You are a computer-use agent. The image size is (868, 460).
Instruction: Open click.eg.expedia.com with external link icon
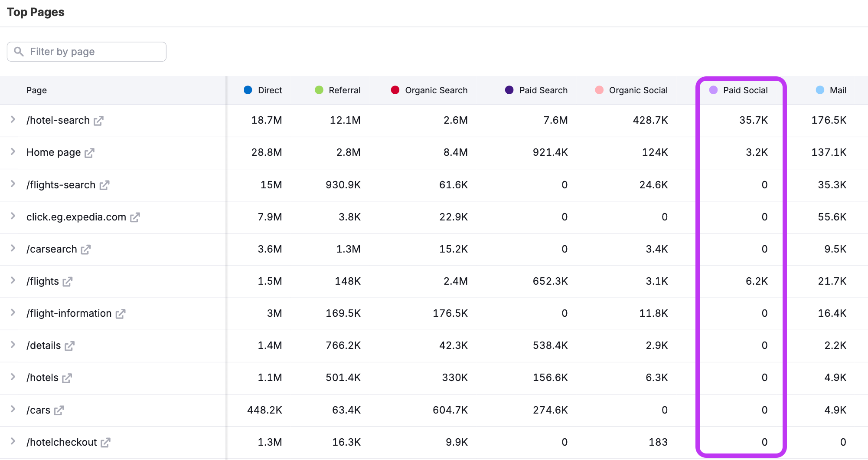[136, 217]
